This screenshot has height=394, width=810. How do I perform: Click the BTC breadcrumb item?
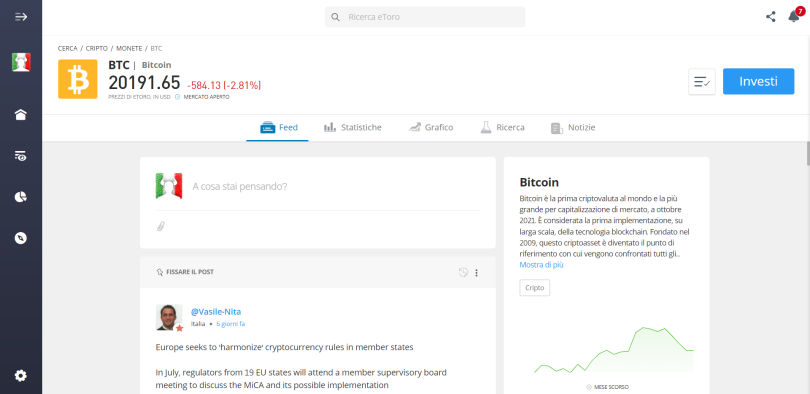click(156, 48)
